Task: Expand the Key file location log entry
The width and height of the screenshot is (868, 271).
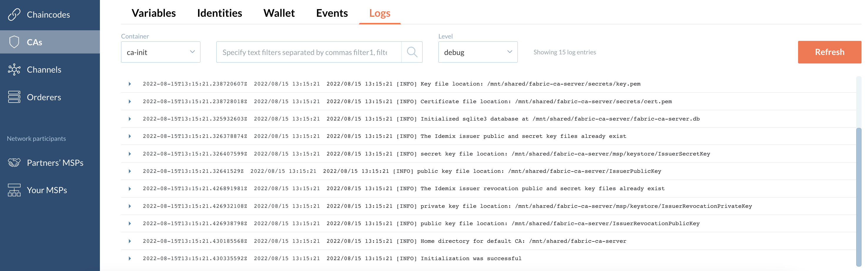Action: pyautogui.click(x=130, y=83)
